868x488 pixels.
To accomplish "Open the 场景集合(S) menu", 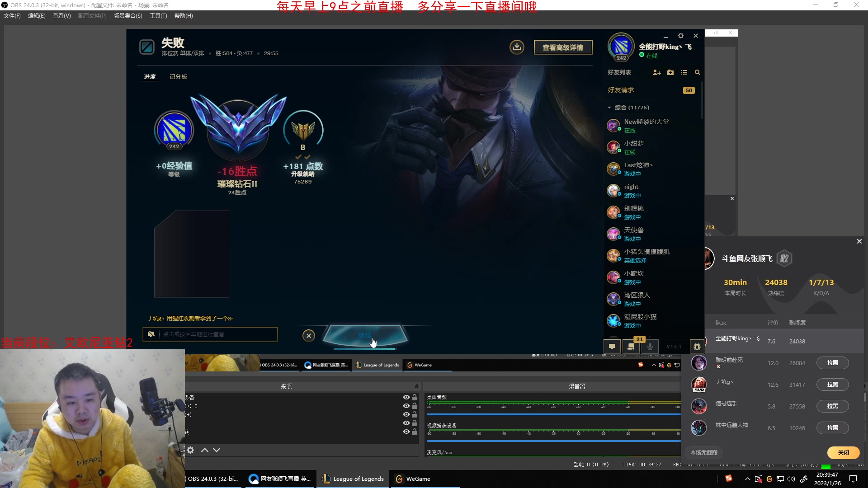I will point(128,16).
